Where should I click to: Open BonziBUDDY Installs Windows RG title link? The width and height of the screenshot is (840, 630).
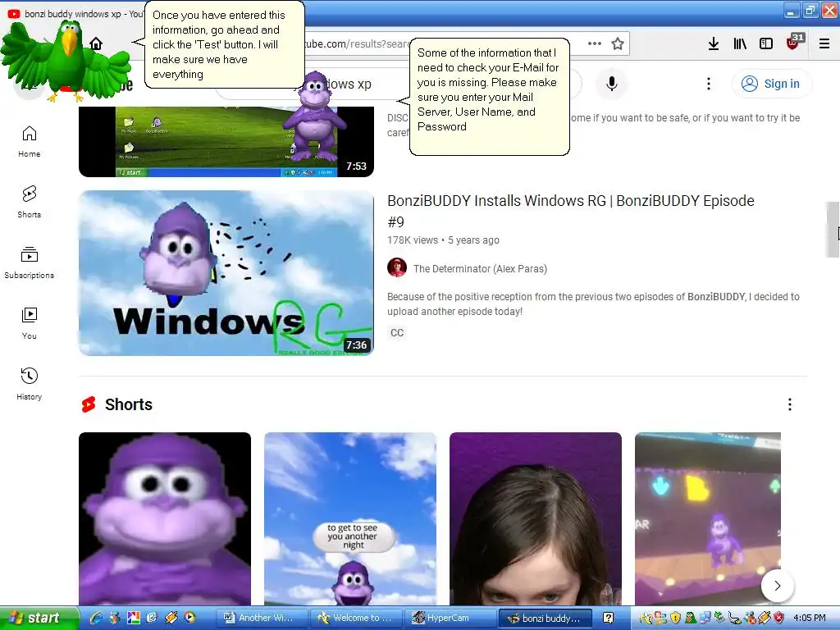point(571,211)
